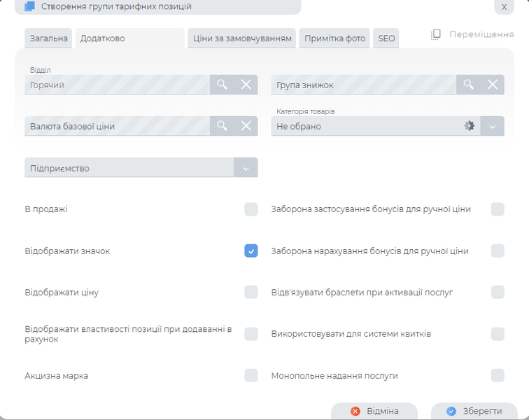The width and height of the screenshot is (529, 420).
Task: Open search for Валюта базової ціни
Action: (222, 126)
